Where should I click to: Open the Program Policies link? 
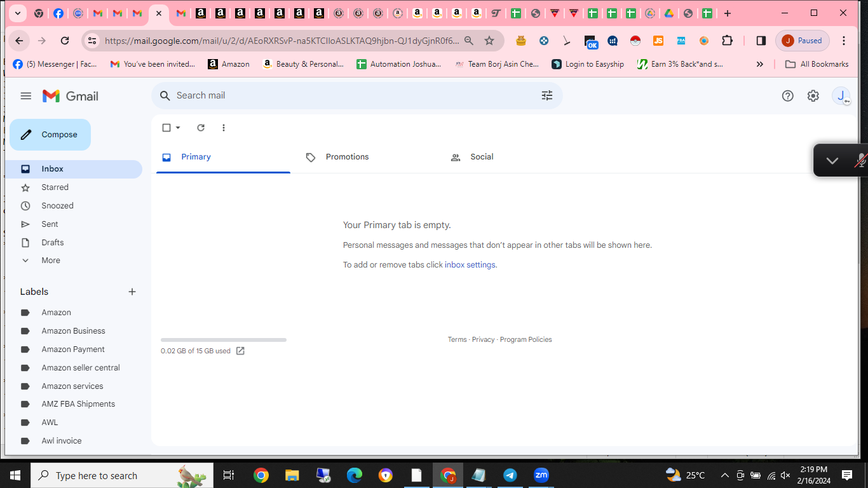point(526,339)
